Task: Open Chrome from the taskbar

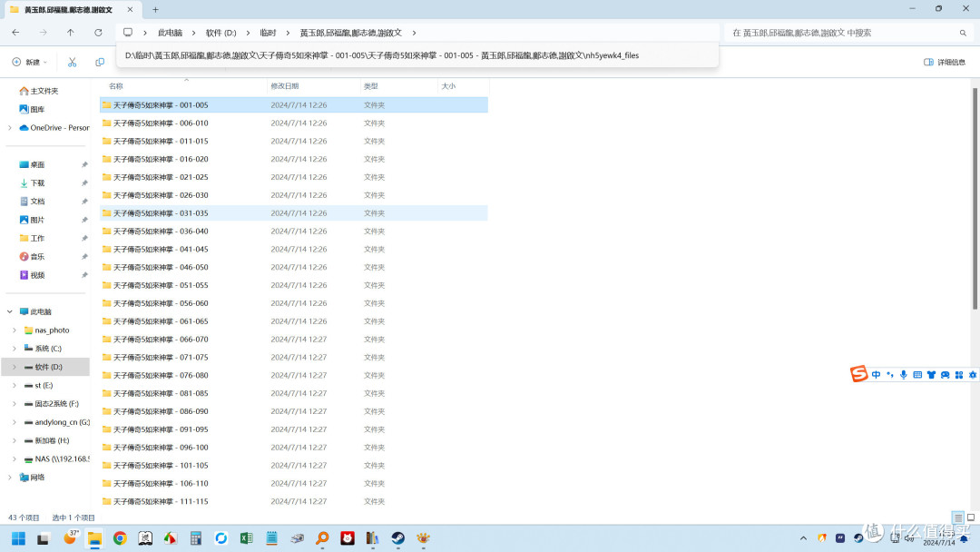Action: coord(120,538)
